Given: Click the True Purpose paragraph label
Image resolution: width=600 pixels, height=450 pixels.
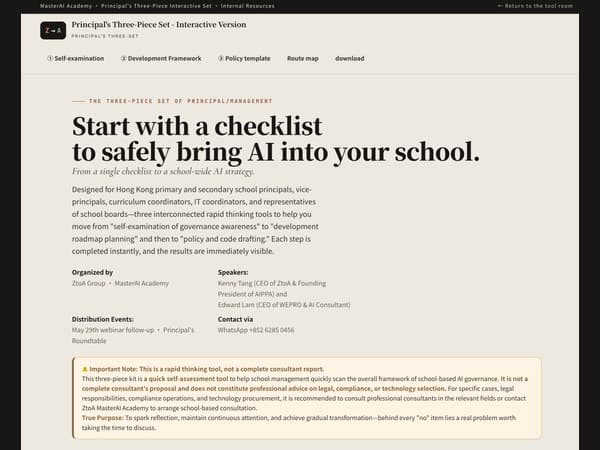Looking at the screenshot, I should click(x=103, y=418).
